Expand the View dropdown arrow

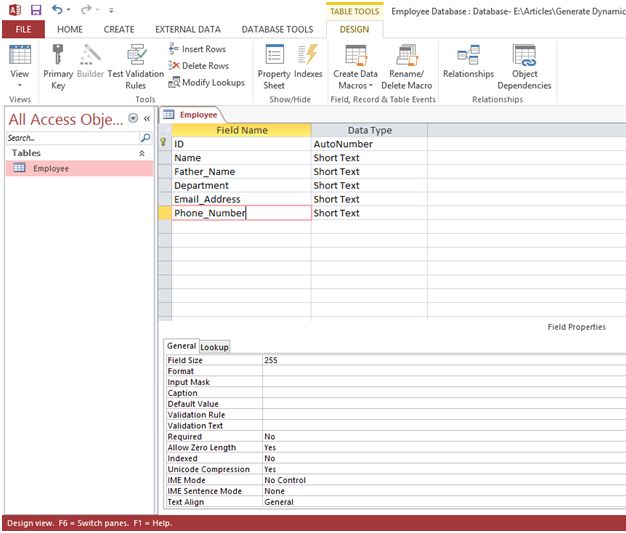point(20,85)
